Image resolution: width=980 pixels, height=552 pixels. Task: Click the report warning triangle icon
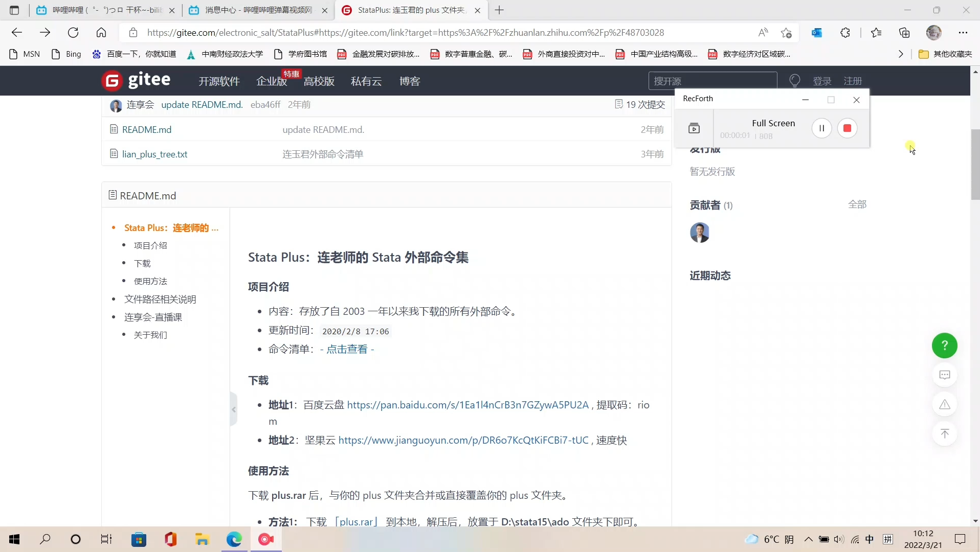(945, 405)
